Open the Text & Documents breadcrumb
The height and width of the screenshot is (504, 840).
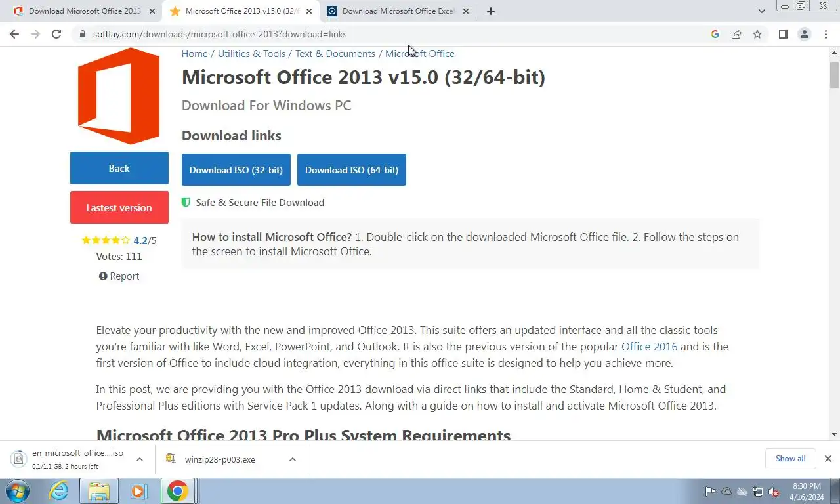[335, 54]
